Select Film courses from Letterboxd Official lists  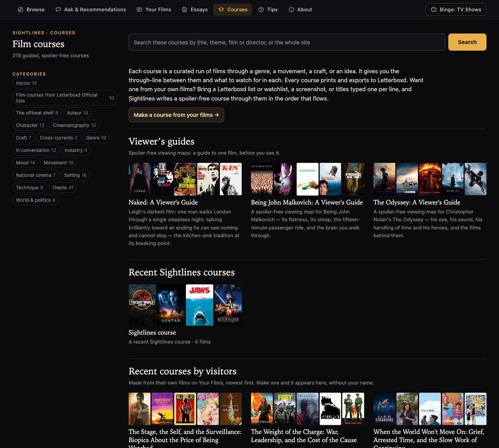click(65, 98)
